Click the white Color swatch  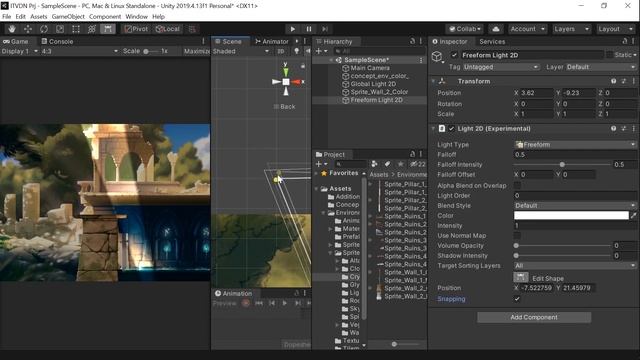click(x=571, y=216)
